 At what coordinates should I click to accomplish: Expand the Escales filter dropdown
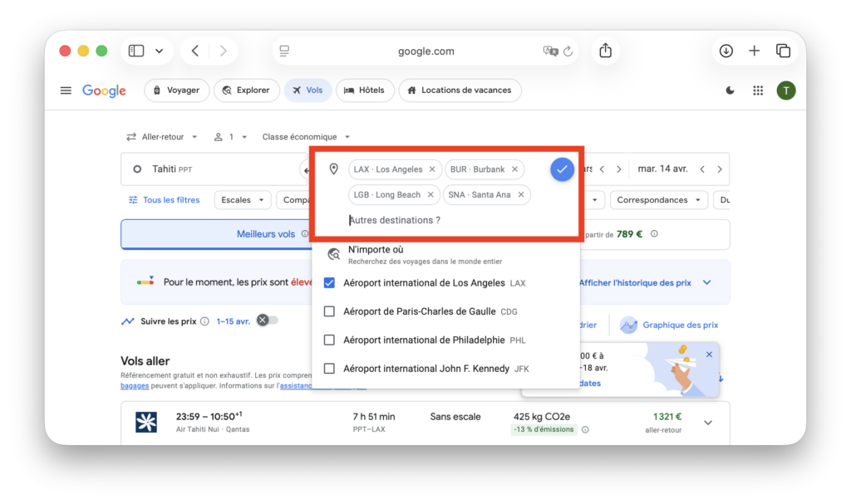pos(243,200)
